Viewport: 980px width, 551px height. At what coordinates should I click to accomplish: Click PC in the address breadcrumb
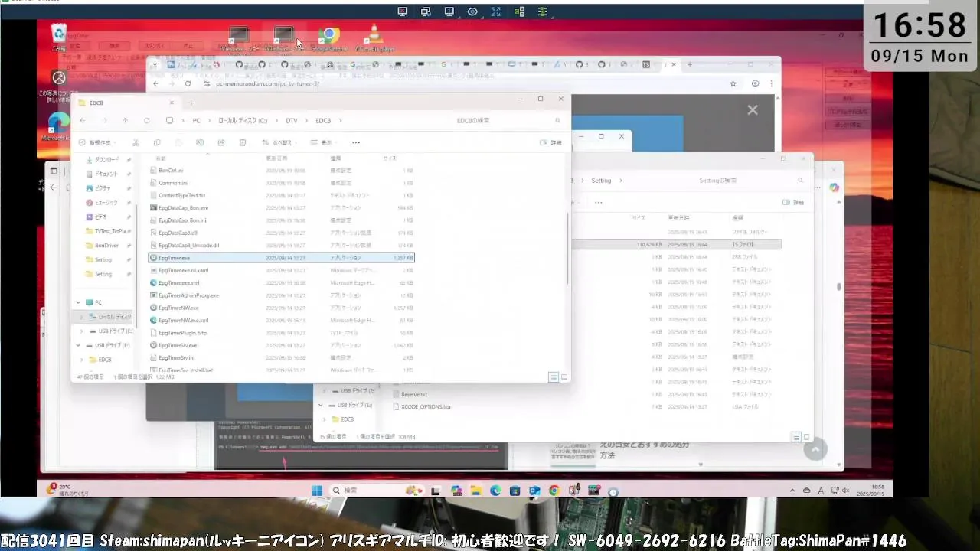(196, 120)
